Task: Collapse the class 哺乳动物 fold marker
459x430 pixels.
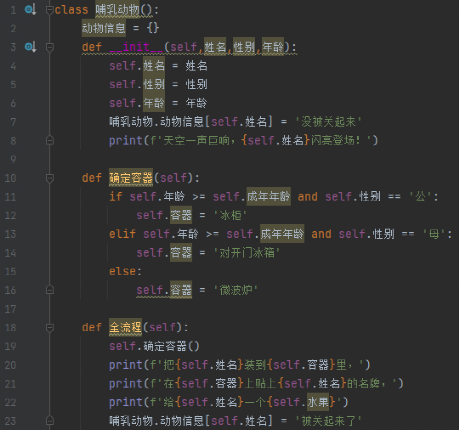Action: pyautogui.click(x=50, y=10)
